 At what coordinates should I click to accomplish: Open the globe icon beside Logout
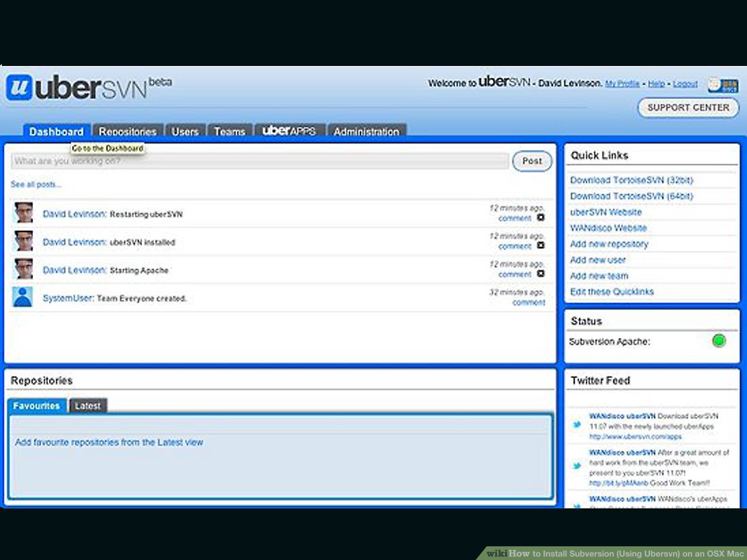[721, 85]
